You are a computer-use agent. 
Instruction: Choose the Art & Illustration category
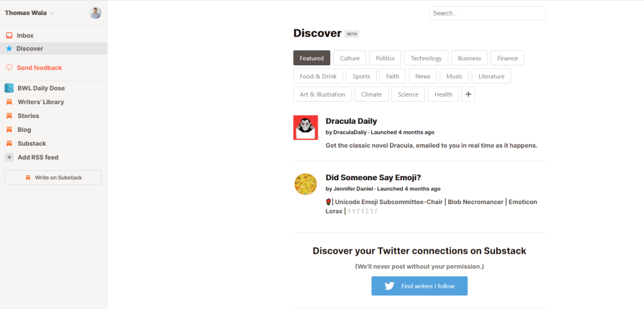tap(322, 94)
